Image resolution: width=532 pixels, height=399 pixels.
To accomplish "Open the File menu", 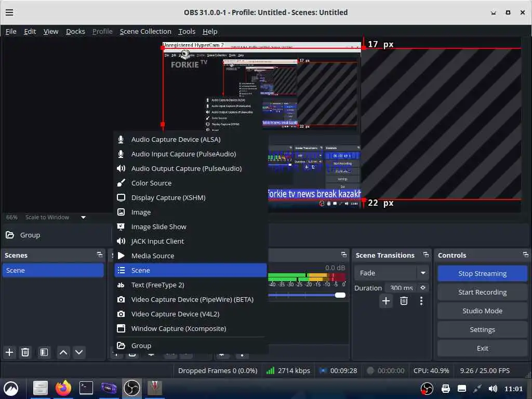I will 11,32.
